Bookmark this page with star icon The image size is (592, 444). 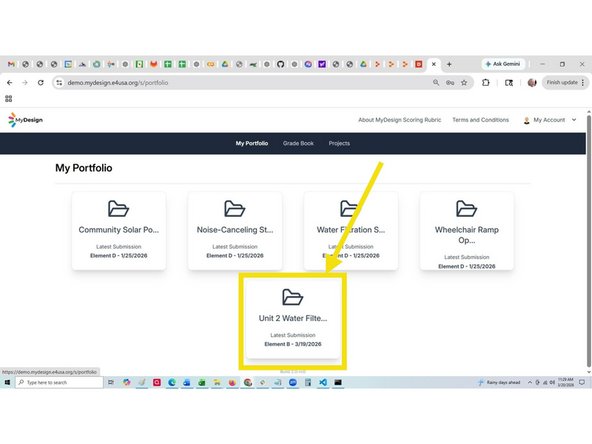coord(464,83)
